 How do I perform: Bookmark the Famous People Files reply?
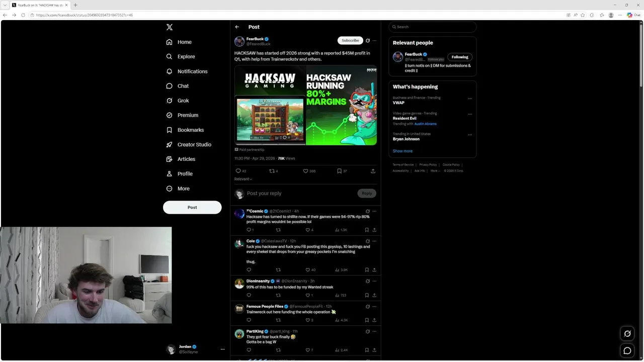click(367, 320)
